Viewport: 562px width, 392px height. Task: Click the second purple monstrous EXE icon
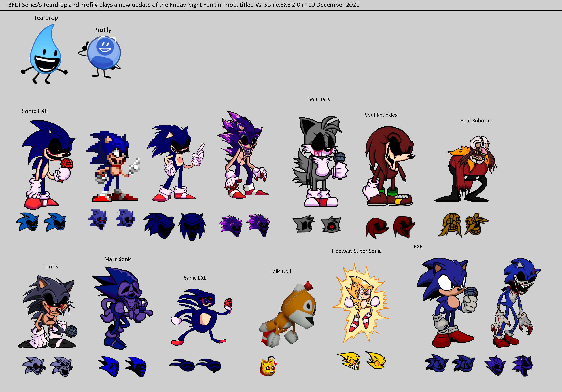pyautogui.click(x=522, y=366)
